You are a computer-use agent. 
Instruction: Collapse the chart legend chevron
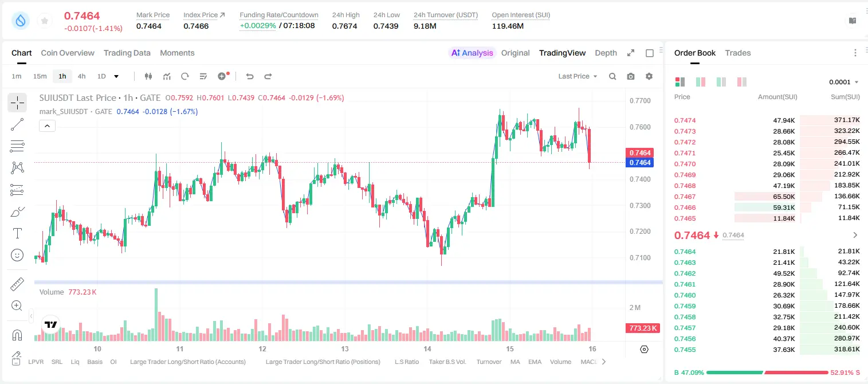(x=47, y=126)
